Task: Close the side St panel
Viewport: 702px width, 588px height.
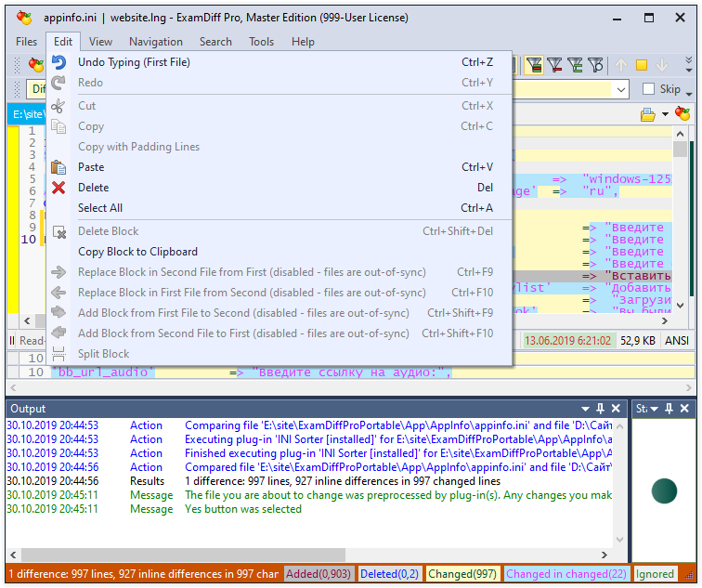Action: tap(684, 409)
